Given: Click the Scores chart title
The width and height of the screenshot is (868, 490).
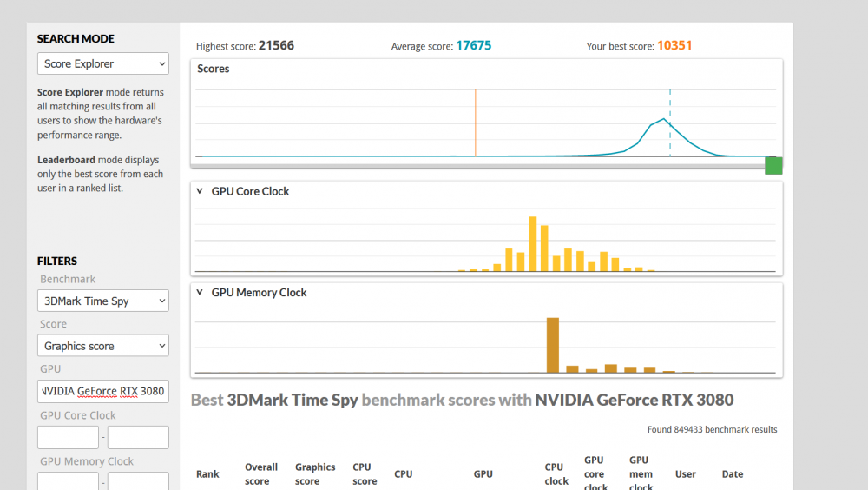Looking at the screenshot, I should click(214, 69).
